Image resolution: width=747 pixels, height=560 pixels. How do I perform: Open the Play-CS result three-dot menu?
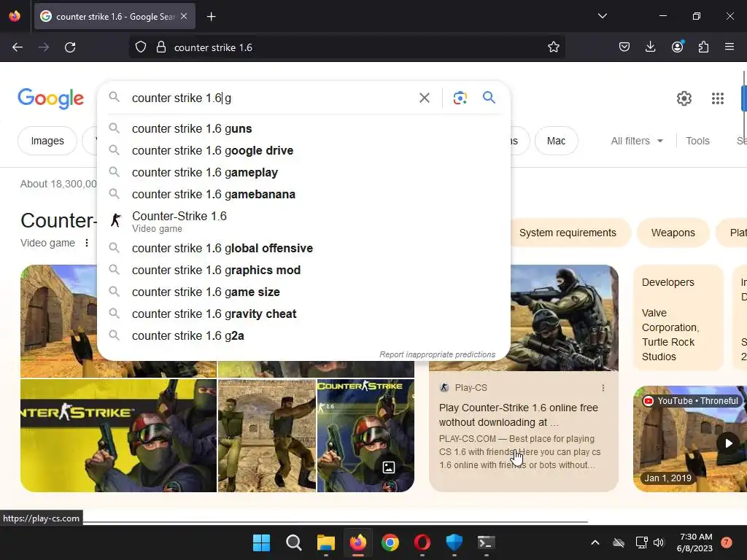pyautogui.click(x=603, y=388)
